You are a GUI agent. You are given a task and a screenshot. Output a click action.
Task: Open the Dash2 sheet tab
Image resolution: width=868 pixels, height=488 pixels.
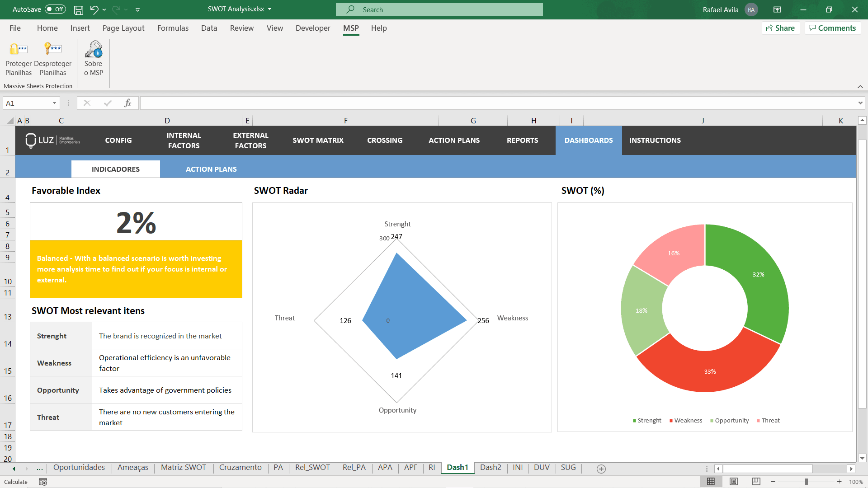point(491,468)
